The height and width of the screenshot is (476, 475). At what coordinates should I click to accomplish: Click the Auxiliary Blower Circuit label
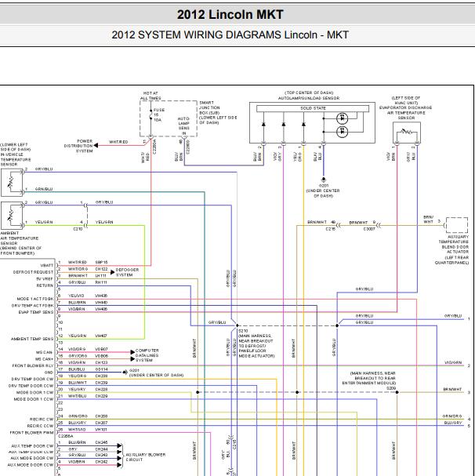click(145, 457)
